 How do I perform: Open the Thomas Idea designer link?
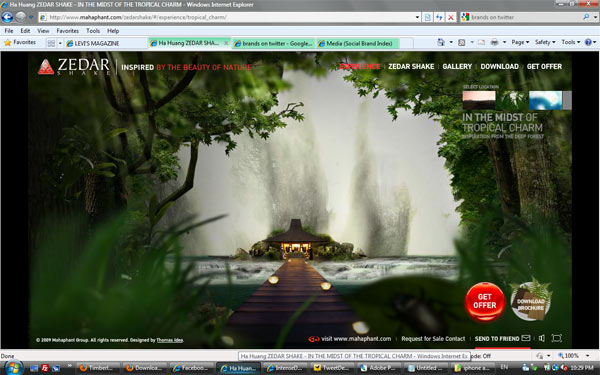(x=170, y=340)
